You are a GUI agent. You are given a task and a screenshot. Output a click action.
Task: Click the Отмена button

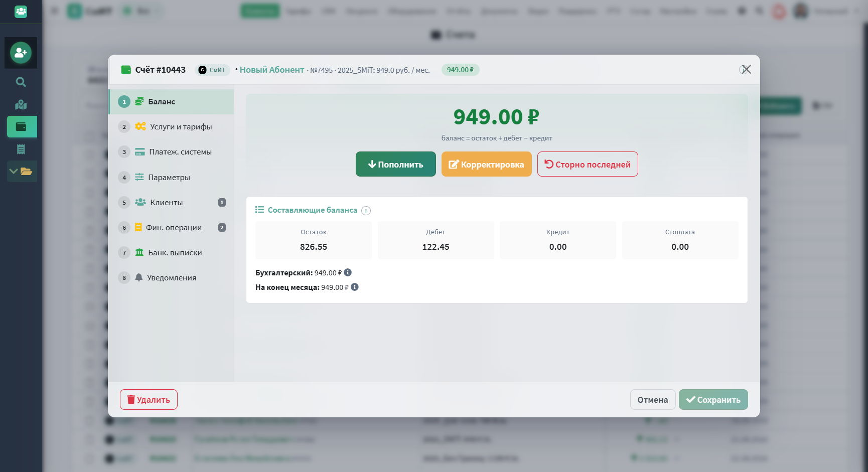pos(653,400)
